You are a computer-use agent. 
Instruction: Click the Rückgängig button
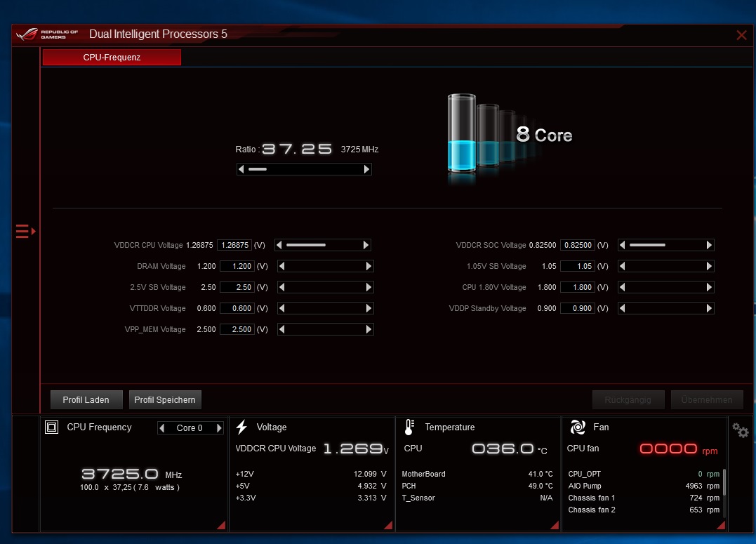(628, 400)
